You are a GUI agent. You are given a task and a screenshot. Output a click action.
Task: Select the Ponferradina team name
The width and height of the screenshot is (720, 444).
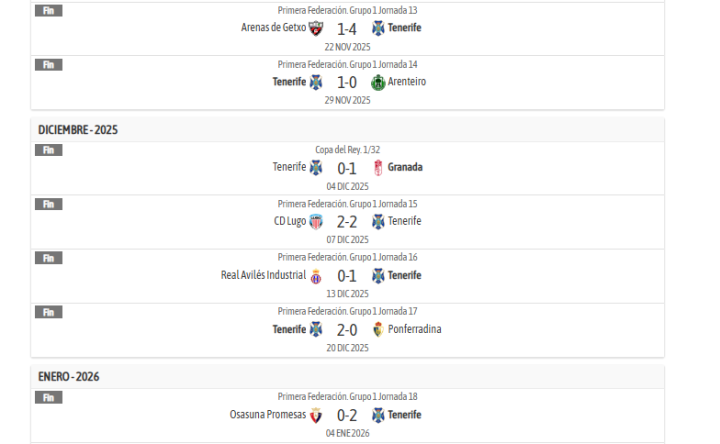click(x=414, y=330)
